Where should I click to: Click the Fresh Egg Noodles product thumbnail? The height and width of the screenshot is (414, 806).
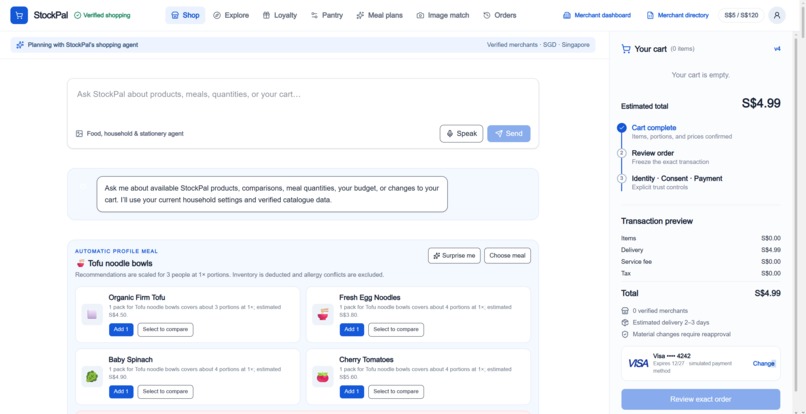coord(323,314)
